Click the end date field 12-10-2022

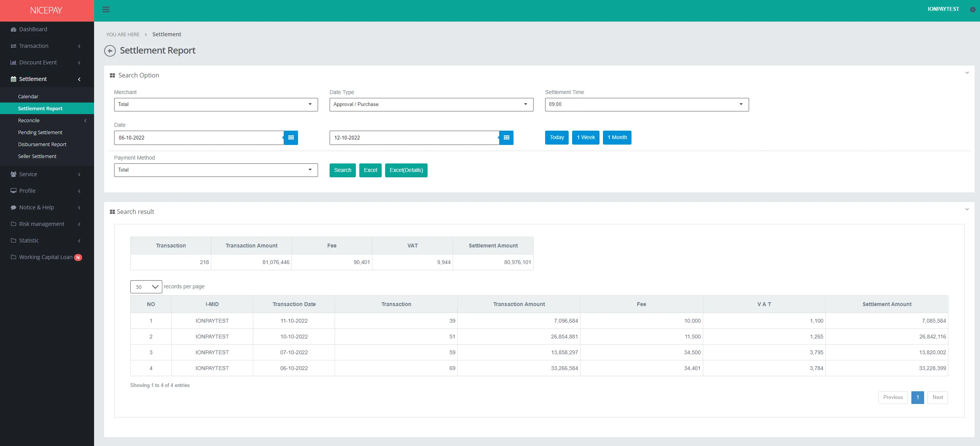[414, 138]
